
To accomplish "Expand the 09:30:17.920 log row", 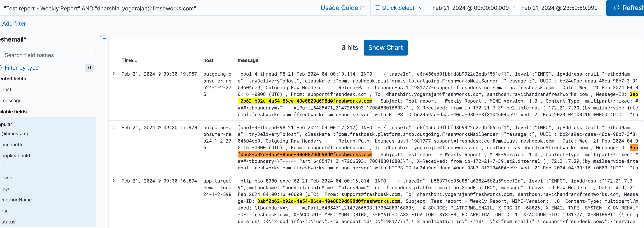I will [114, 127].
